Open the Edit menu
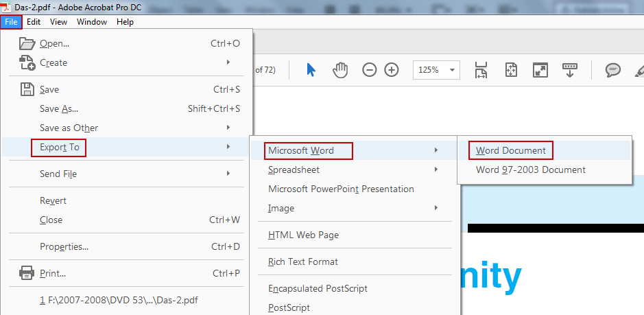Screen dimensions: 644x315 point(34,22)
